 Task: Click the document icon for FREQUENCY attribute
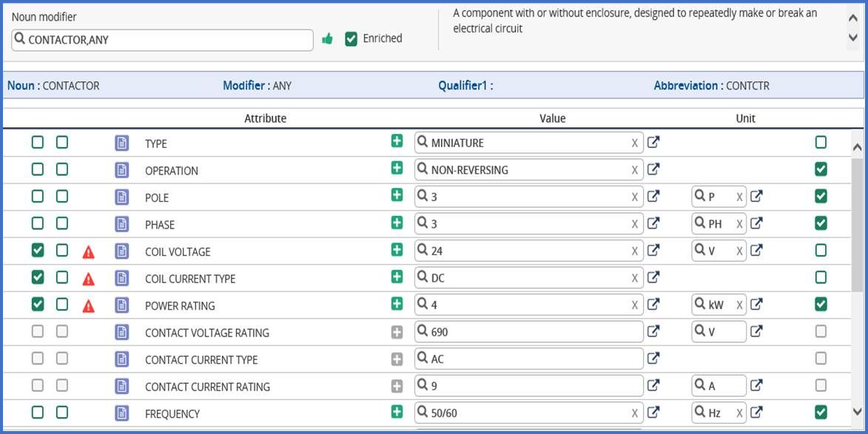(x=122, y=413)
